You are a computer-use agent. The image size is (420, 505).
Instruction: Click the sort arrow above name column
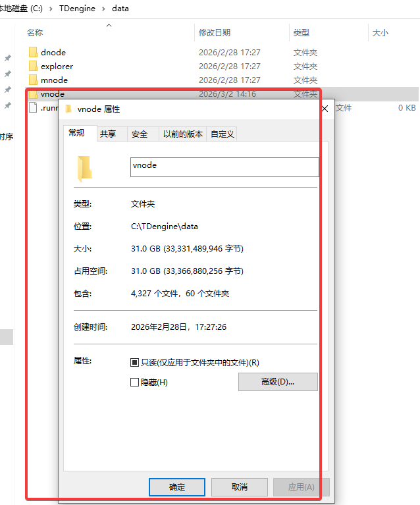click(109, 25)
